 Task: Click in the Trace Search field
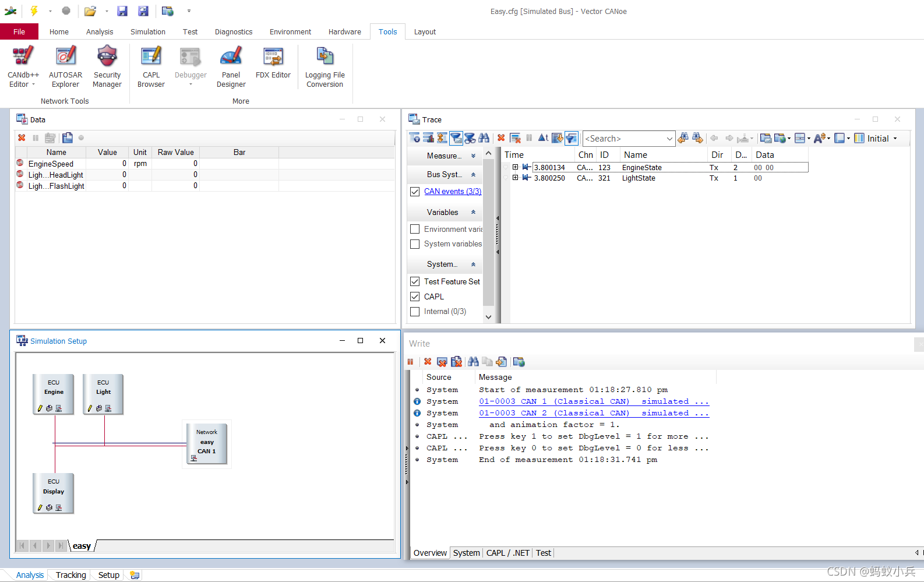point(623,139)
